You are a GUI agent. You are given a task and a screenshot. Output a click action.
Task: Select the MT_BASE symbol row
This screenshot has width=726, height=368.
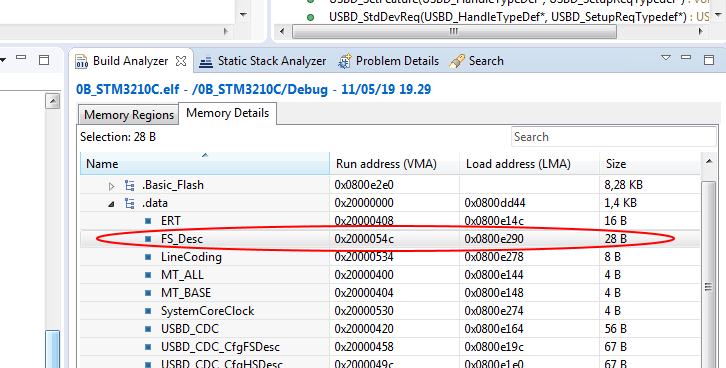click(390, 293)
